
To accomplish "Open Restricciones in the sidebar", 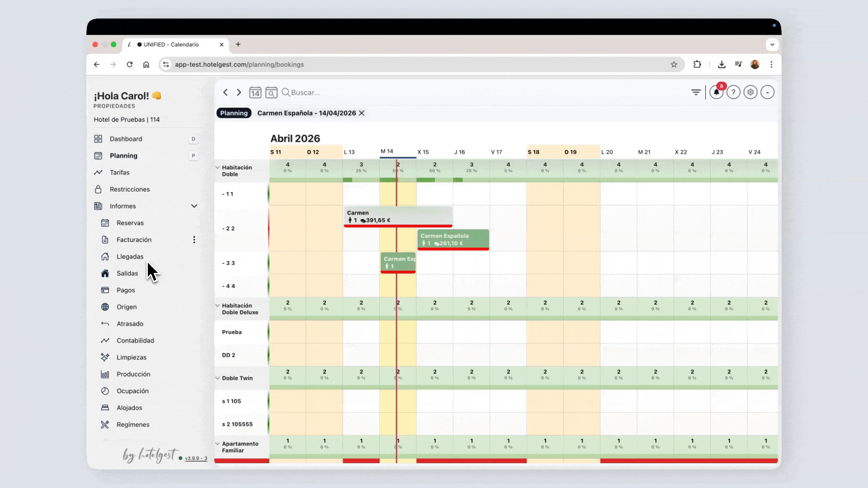I will pos(130,189).
